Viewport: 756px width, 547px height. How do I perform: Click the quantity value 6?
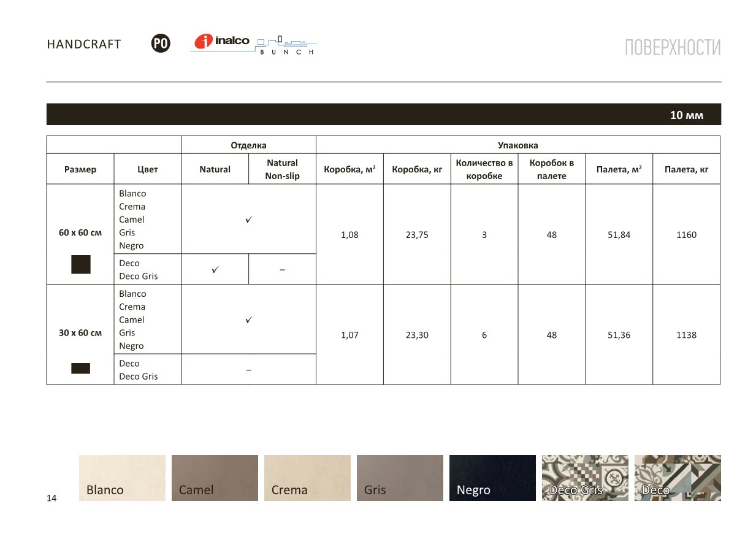pos(484,335)
